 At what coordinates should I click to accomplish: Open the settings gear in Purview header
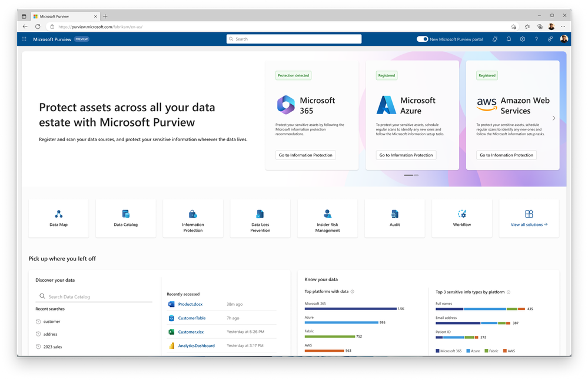coord(523,39)
